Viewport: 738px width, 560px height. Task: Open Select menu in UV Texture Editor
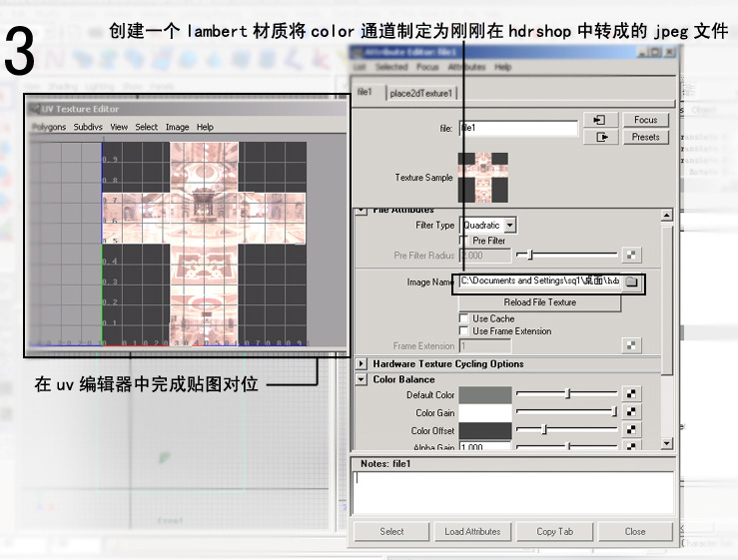tap(147, 127)
